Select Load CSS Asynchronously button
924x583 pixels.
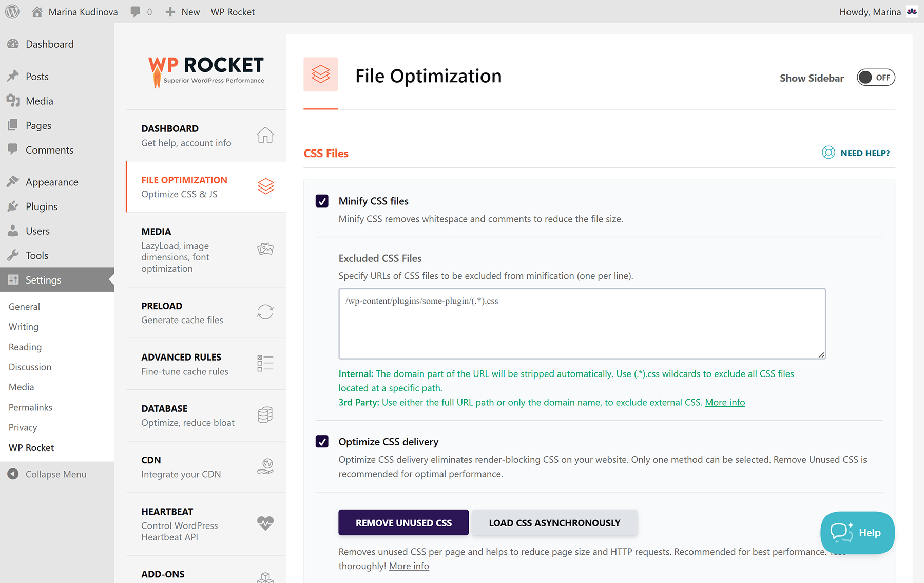coord(554,523)
